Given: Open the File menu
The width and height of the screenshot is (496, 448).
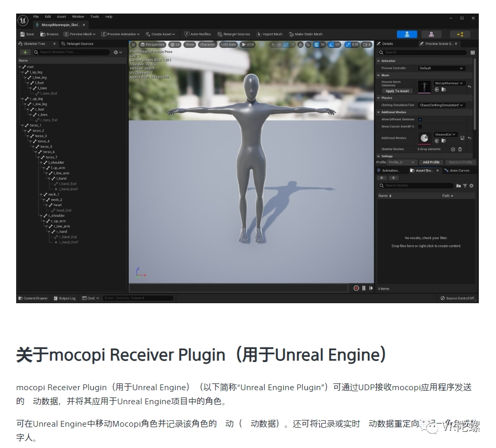Looking at the screenshot, I should [36, 17].
